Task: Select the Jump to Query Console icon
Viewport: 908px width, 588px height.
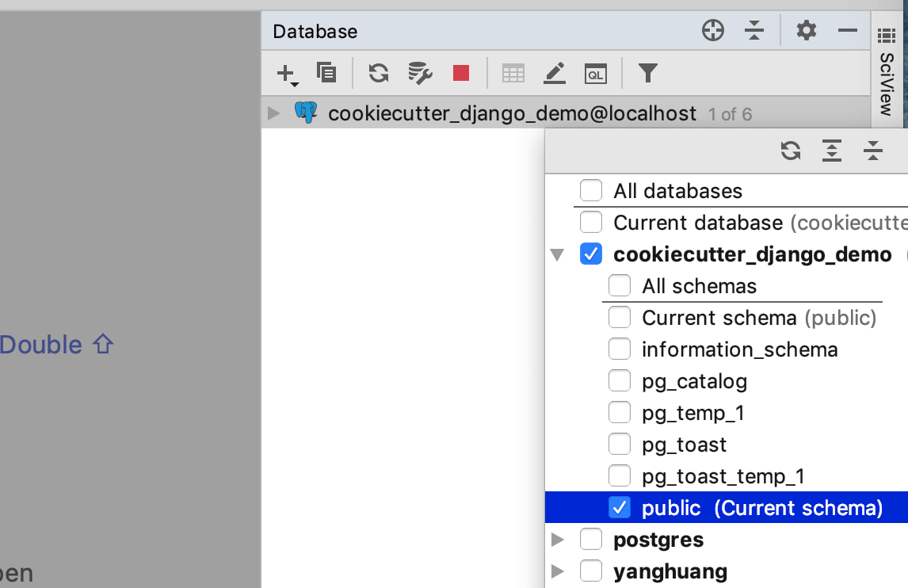Action: tap(596, 73)
